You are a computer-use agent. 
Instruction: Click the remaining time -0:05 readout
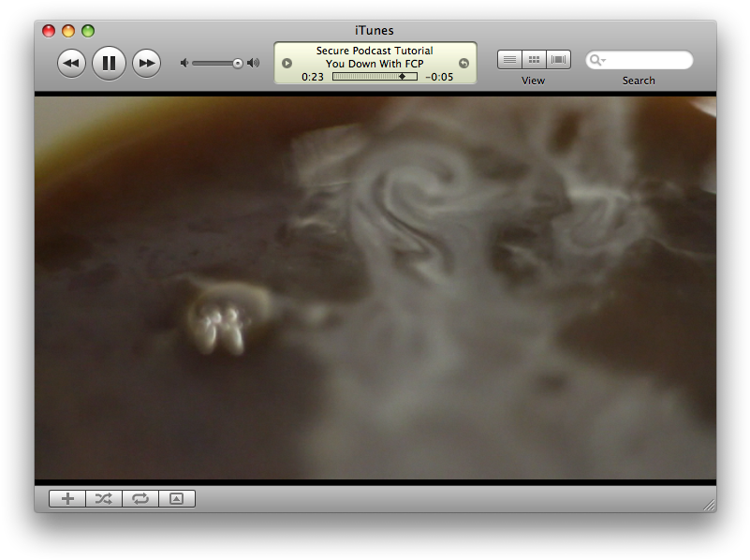tap(439, 77)
